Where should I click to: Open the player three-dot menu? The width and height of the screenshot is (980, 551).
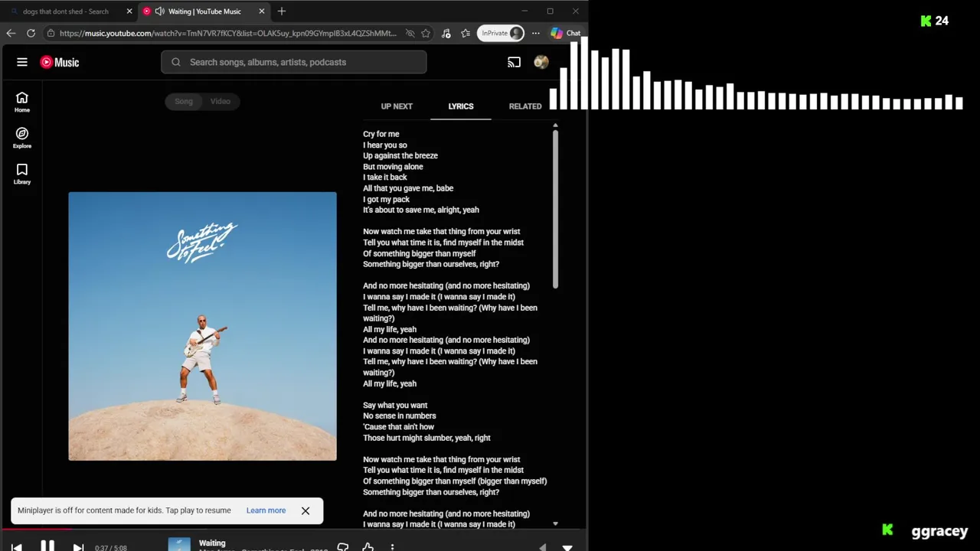[392, 547]
